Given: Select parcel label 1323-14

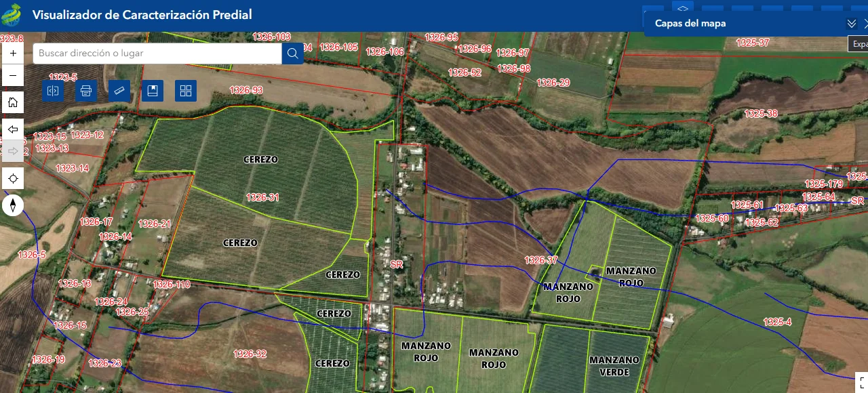Looking at the screenshot, I should pos(72,169).
